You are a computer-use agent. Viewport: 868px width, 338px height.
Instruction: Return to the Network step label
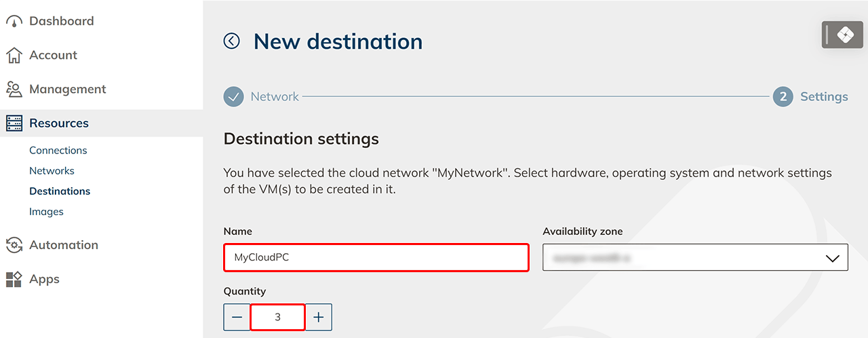click(x=275, y=97)
